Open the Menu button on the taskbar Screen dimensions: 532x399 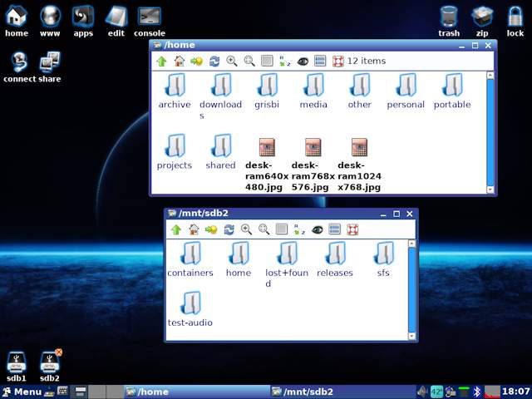point(22,392)
